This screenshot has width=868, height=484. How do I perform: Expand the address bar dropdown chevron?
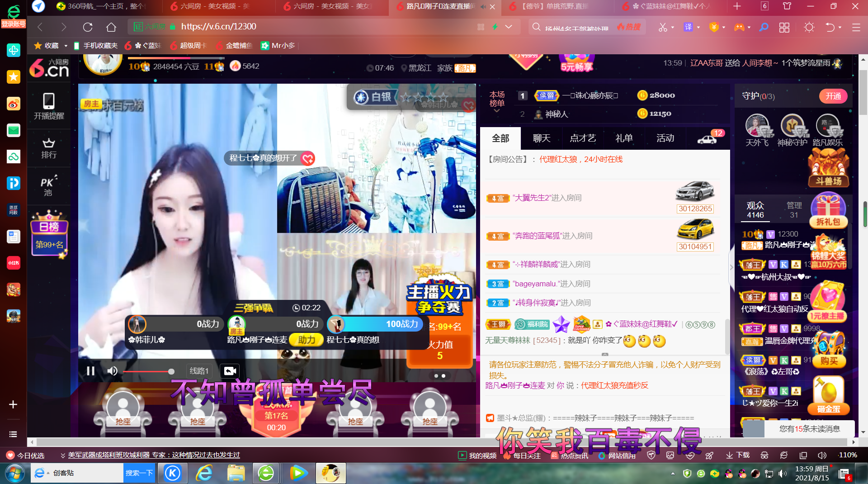tap(509, 27)
